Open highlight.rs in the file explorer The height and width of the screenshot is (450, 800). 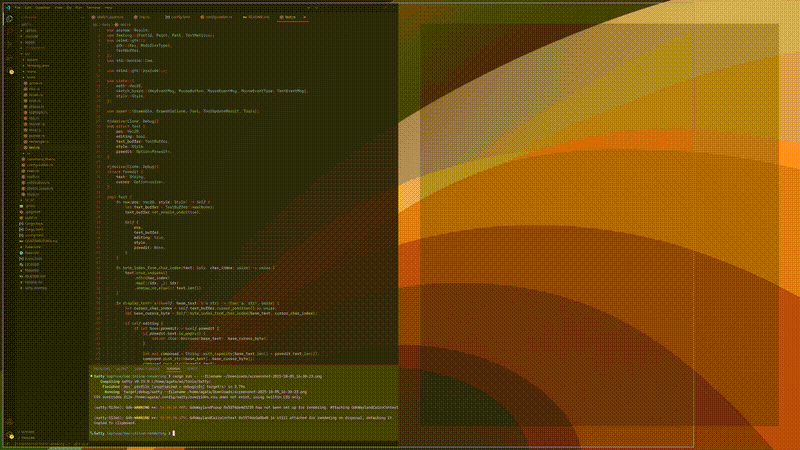tap(37, 112)
